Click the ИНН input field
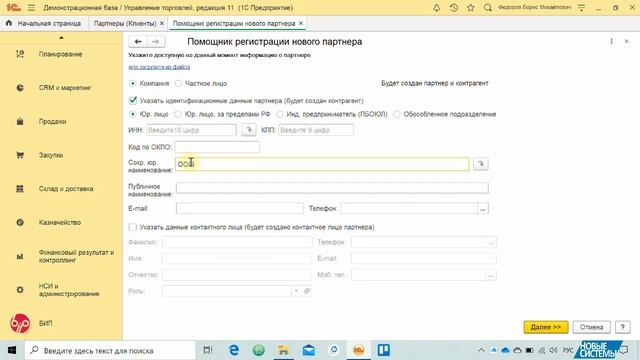The width and height of the screenshot is (640, 360). 191,130
